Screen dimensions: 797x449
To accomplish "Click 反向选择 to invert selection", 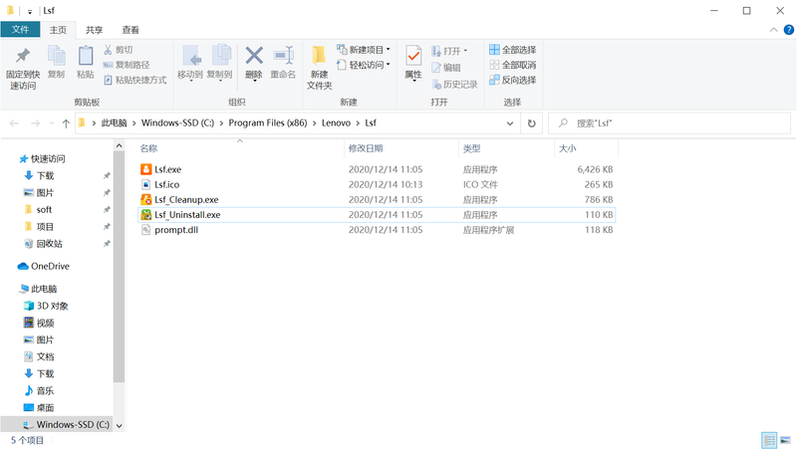I will pos(512,80).
